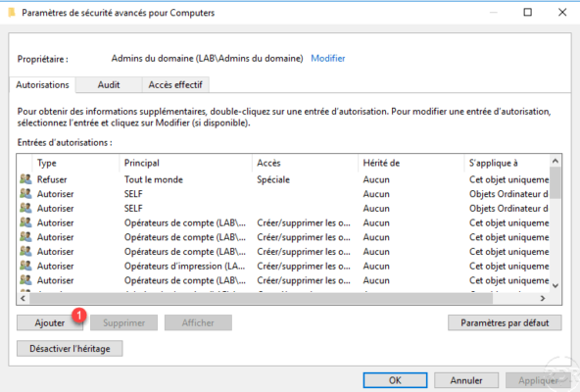Click the greyed Afficher button

[x=198, y=322]
